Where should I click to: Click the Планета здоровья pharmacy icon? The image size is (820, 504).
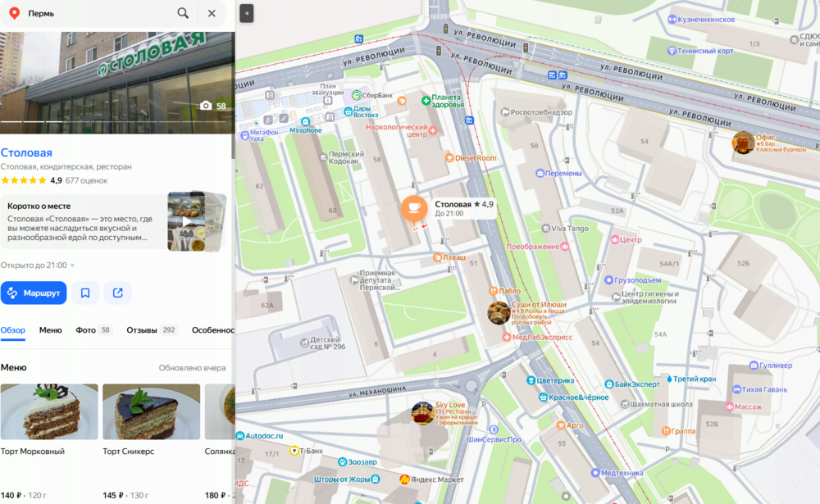(426, 100)
